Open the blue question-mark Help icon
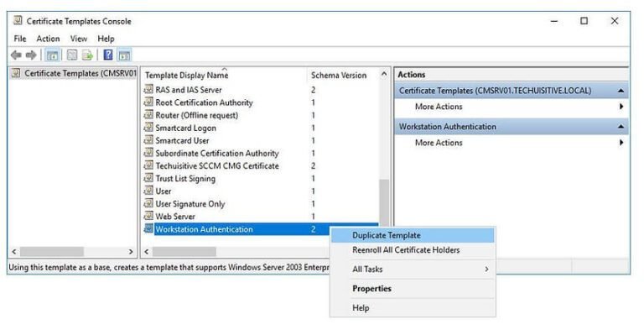 point(108,55)
